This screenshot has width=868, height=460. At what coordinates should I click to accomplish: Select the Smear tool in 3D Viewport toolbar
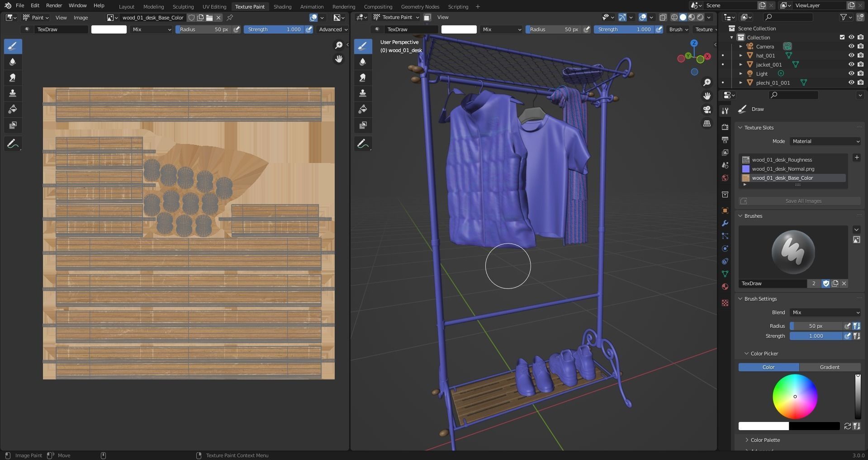[363, 78]
